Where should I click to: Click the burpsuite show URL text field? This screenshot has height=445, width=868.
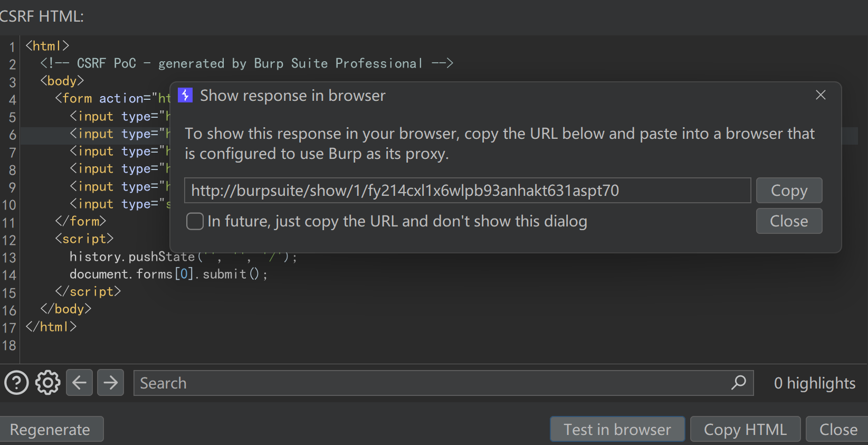tap(467, 191)
